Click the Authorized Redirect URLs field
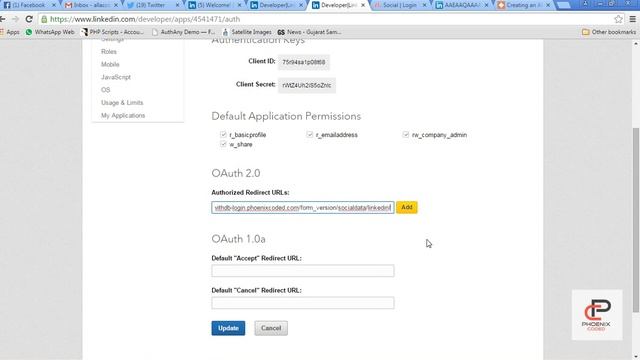This screenshot has height=360, width=640. (303, 207)
